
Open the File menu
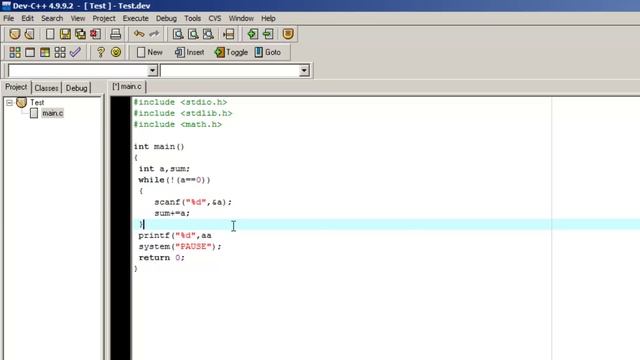[9, 18]
